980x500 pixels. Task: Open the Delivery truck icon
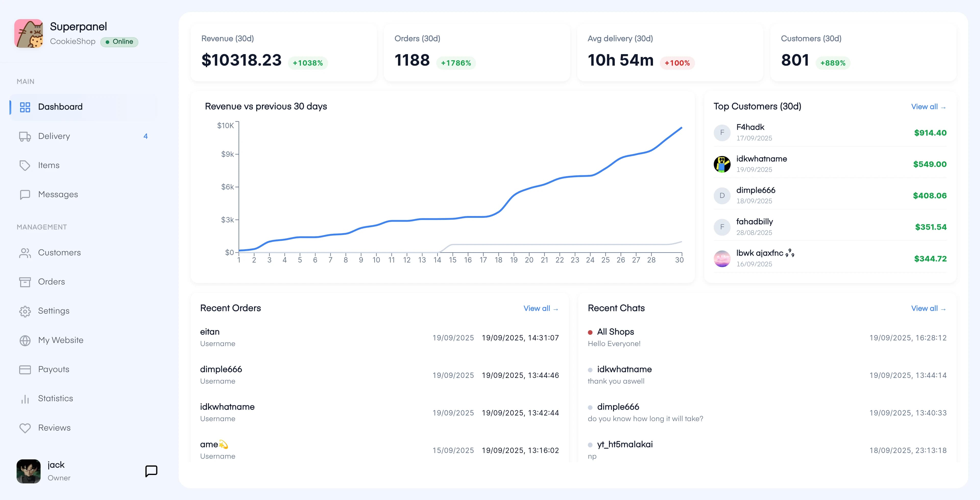click(25, 136)
